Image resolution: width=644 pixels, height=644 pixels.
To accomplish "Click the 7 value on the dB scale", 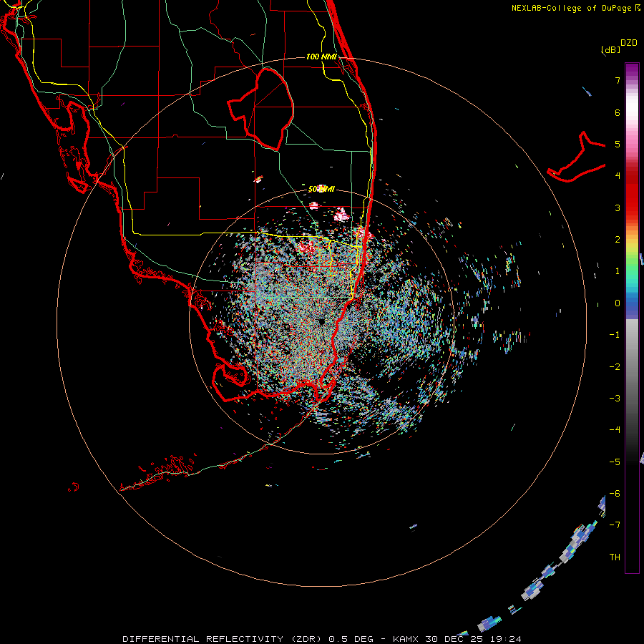I will pos(618,80).
